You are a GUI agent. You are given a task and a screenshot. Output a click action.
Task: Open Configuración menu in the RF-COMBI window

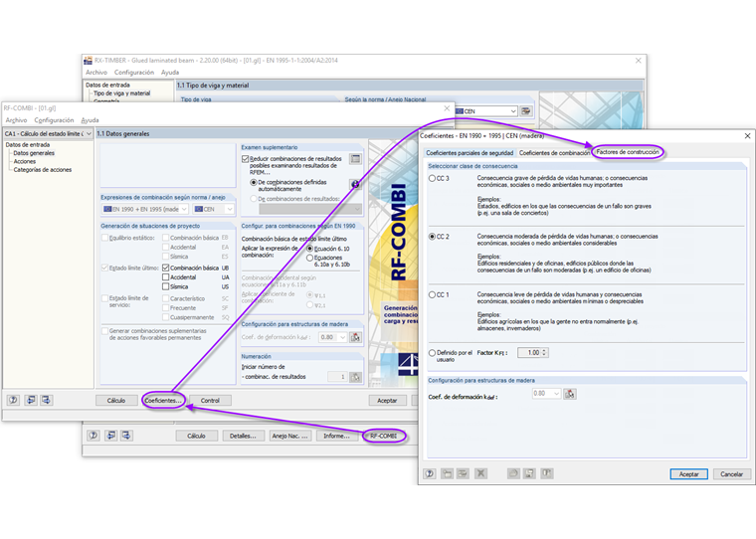coord(54,120)
